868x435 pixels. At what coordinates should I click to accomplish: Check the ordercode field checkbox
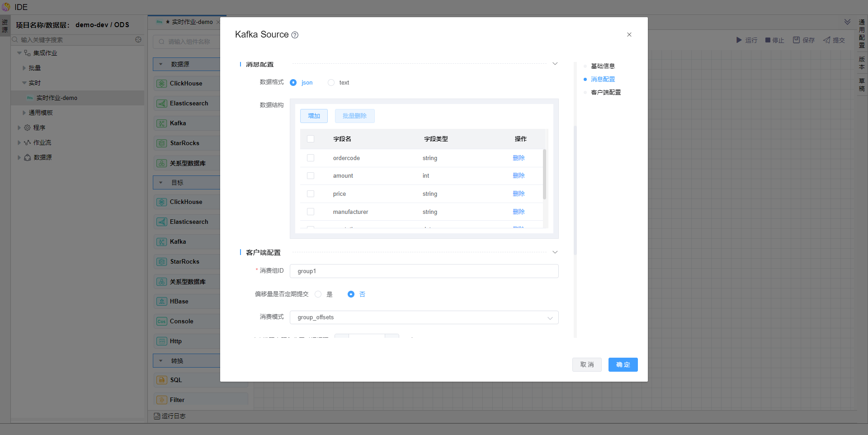click(311, 158)
